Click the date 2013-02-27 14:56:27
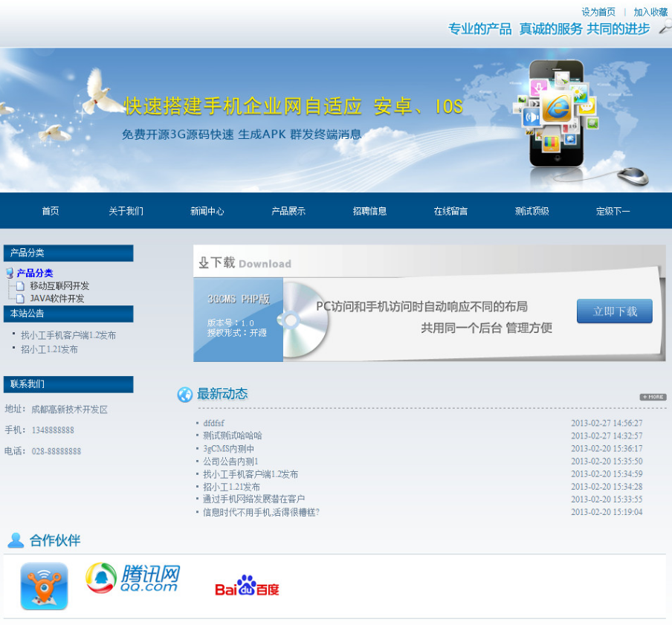 pyautogui.click(x=607, y=424)
